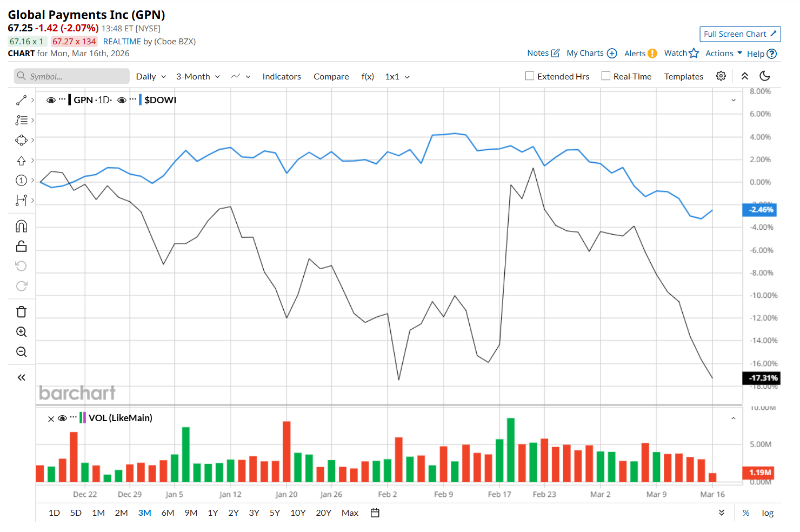Open VOL indicator options menu

(x=74, y=417)
